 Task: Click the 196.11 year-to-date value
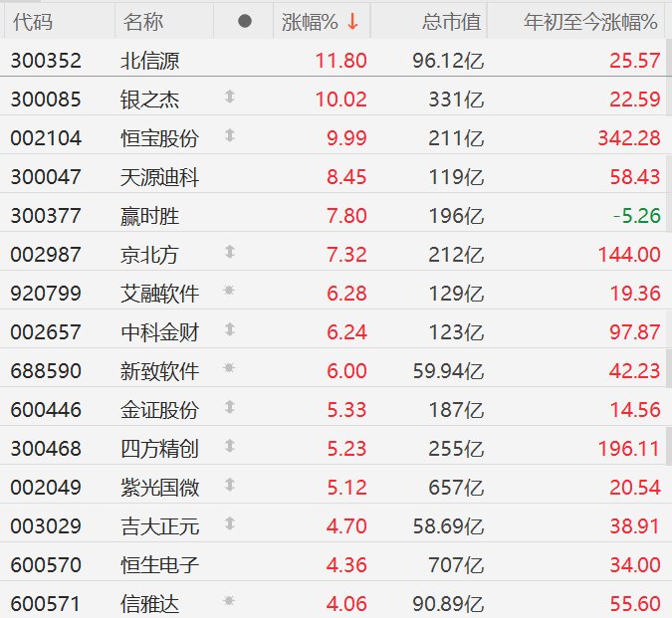(x=629, y=449)
